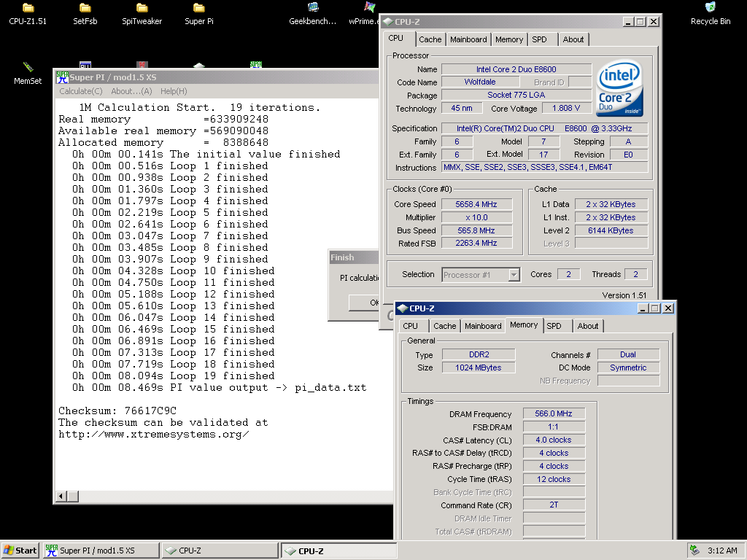This screenshot has height=560, width=747.
Task: Click Super PI horizontal scrollbar thumb
Action: point(73,496)
